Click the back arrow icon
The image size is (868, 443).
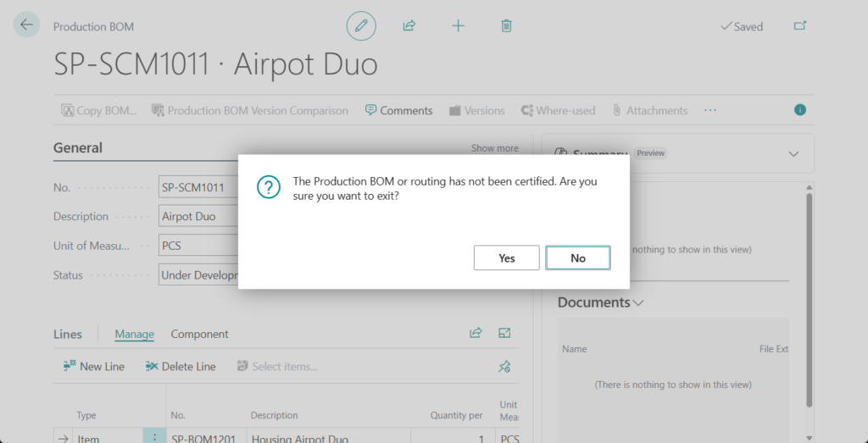(x=26, y=25)
